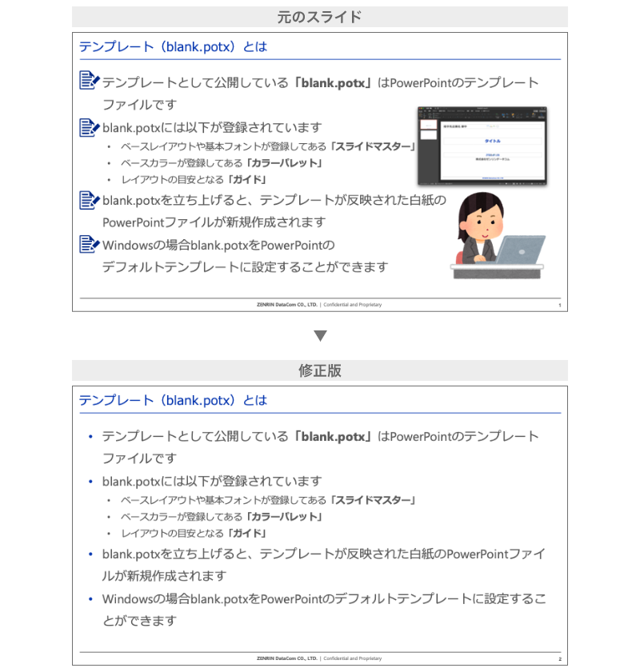640x672 pixels.
Task: Click bold 'スライドマスター' text in the original slide
Action: pyautogui.click(x=373, y=146)
